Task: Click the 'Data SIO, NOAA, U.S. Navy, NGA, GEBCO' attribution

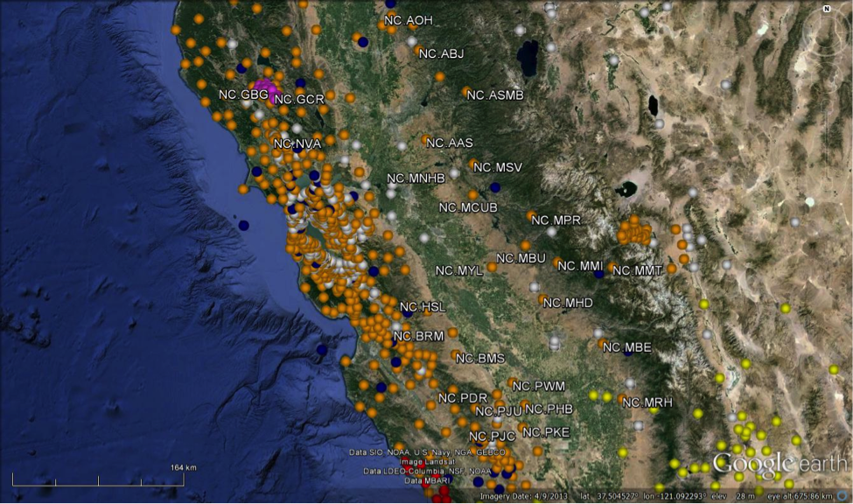Action: (427, 452)
